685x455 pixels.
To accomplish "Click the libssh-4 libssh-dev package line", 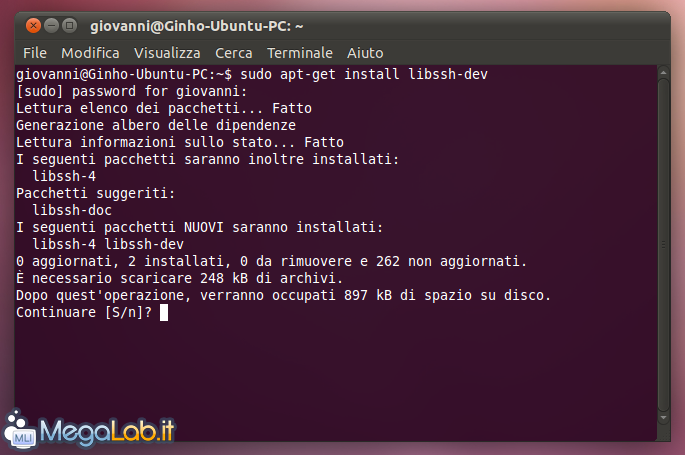I will click(x=108, y=245).
